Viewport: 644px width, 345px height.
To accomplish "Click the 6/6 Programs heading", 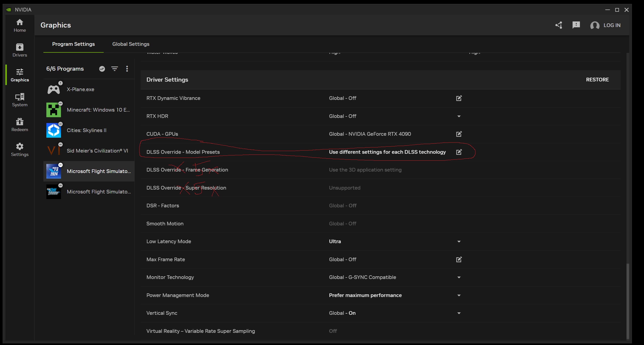I will click(65, 69).
